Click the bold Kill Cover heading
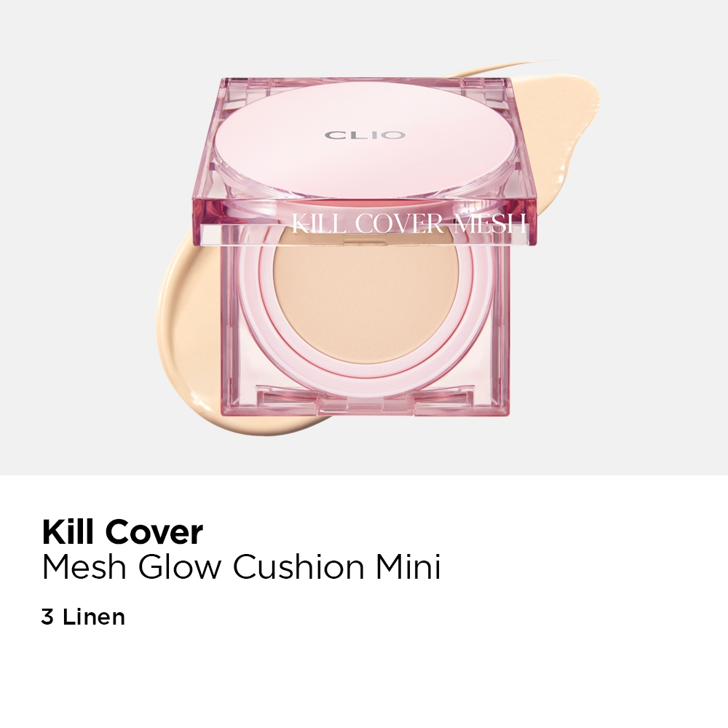The height and width of the screenshot is (728, 728). [x=122, y=532]
